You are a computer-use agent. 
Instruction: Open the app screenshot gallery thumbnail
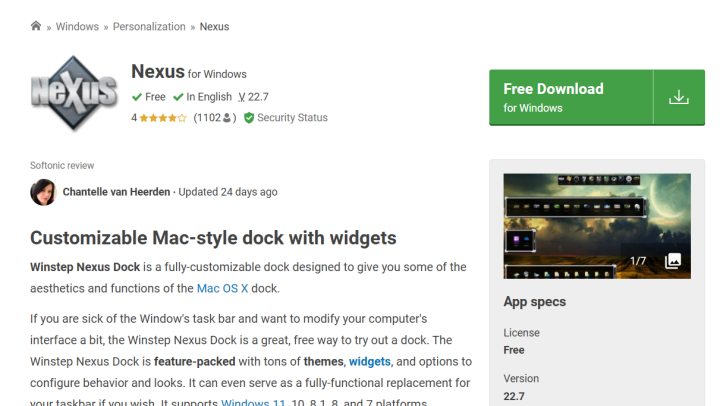point(597,226)
